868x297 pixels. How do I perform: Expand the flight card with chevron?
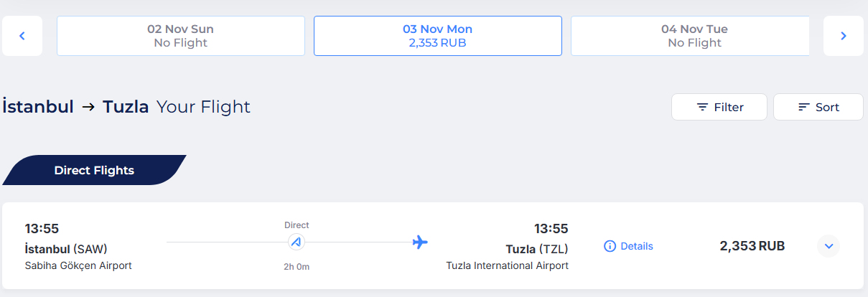pos(829,246)
